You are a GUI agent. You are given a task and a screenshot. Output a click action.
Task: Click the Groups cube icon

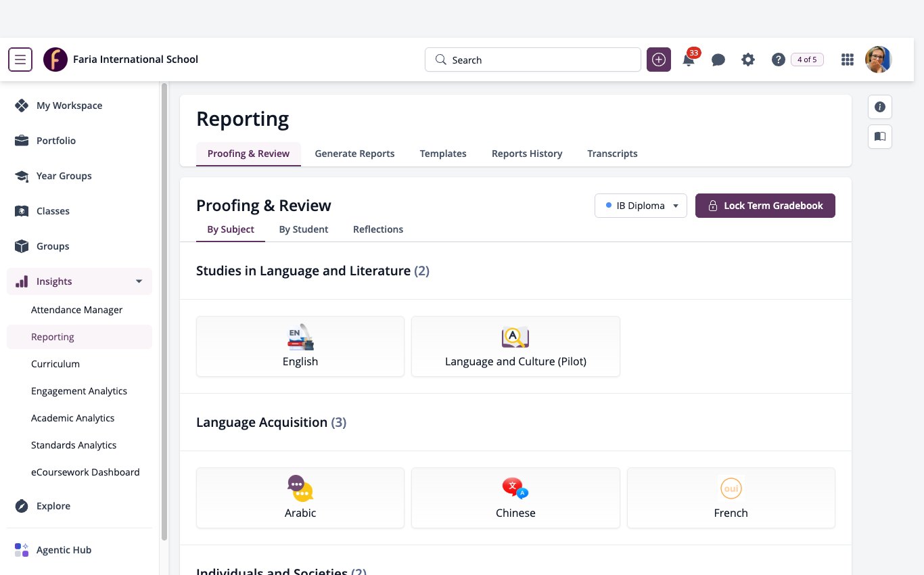(22, 246)
